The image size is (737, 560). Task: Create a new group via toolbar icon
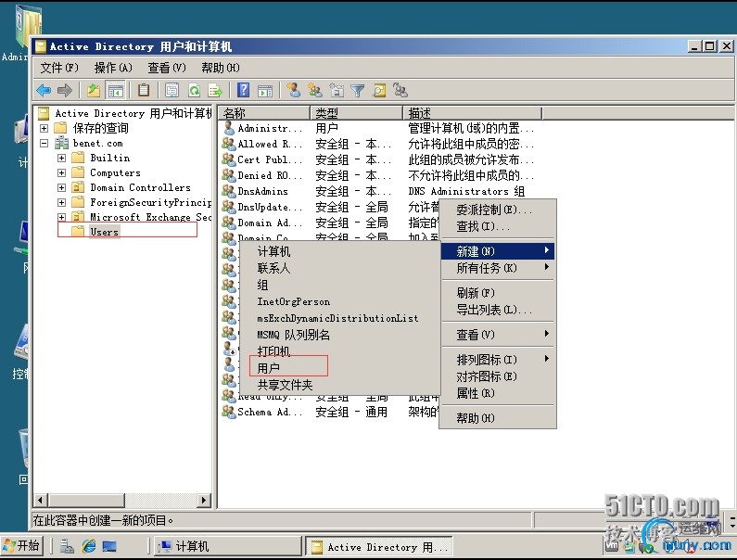[x=315, y=90]
